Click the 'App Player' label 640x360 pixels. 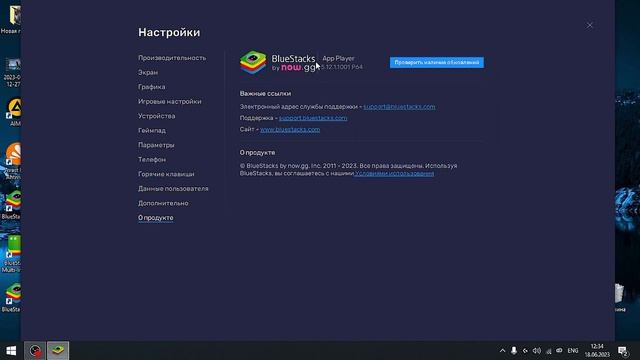point(338,58)
